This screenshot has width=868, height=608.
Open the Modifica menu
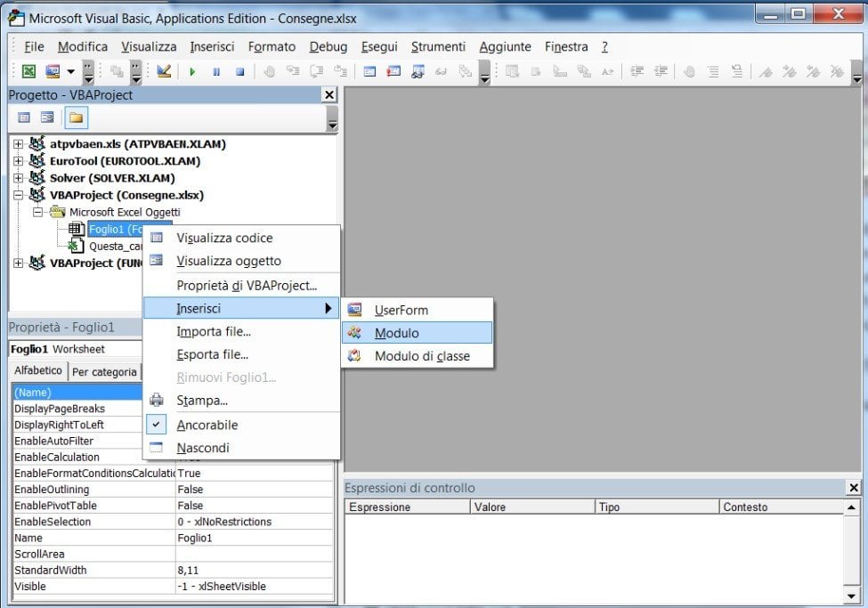pos(83,46)
